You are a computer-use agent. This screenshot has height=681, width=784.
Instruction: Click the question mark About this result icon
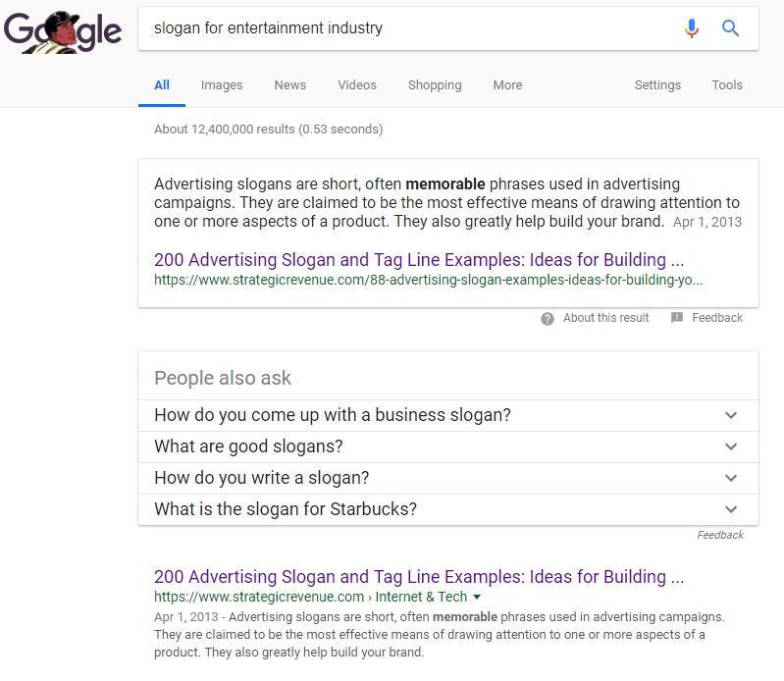(548, 318)
